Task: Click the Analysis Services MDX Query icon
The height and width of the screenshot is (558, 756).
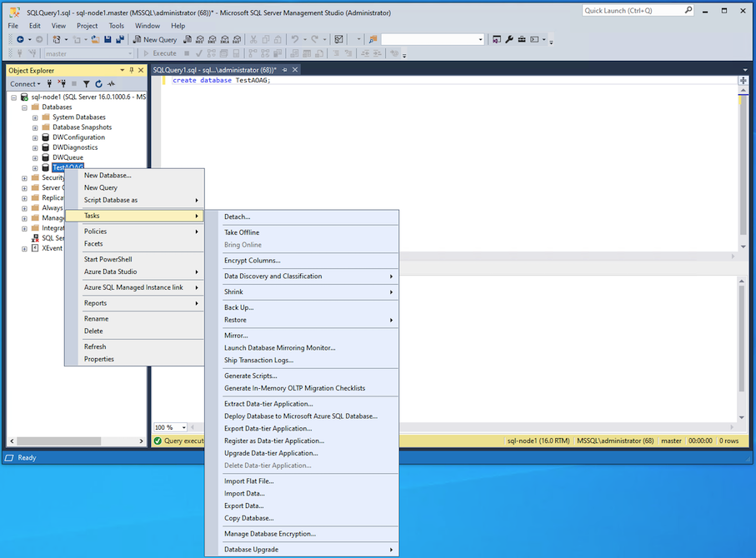Action: click(199, 39)
